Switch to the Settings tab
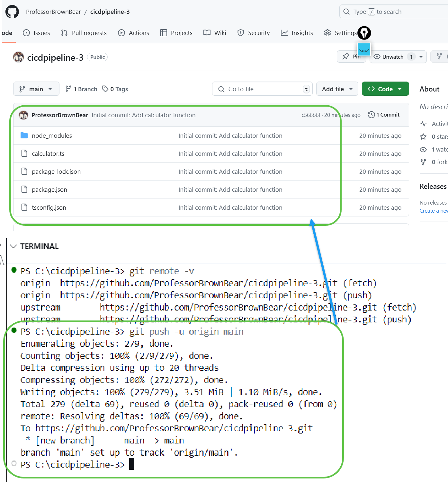This screenshot has height=482, width=448. (340, 33)
